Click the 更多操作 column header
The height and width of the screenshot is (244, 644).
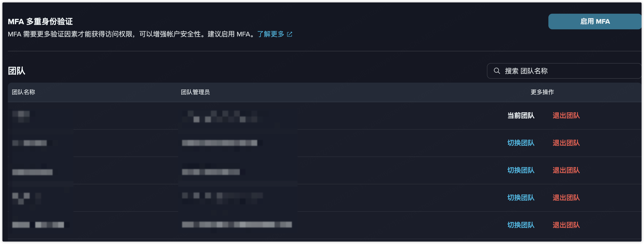point(542,92)
